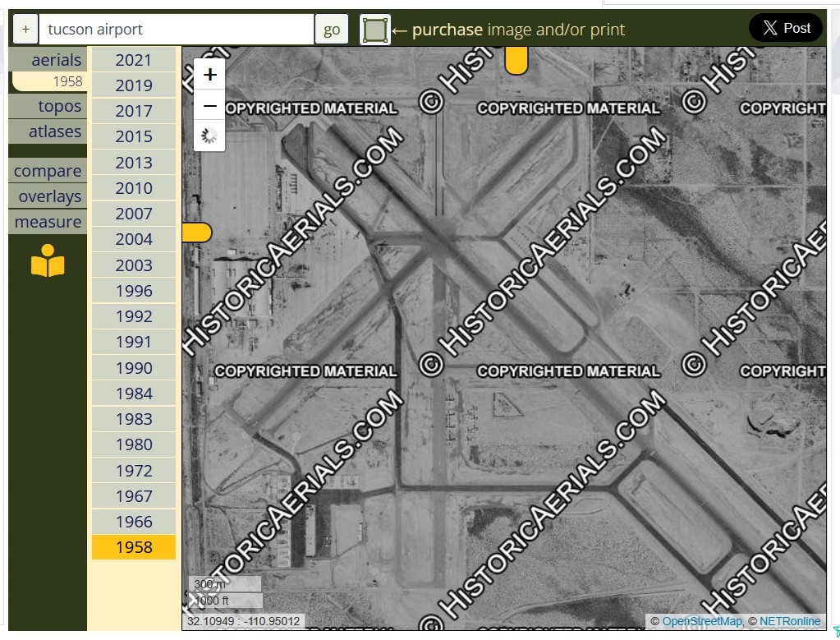Click the X Post share button
840x640 pixels.
(x=786, y=28)
